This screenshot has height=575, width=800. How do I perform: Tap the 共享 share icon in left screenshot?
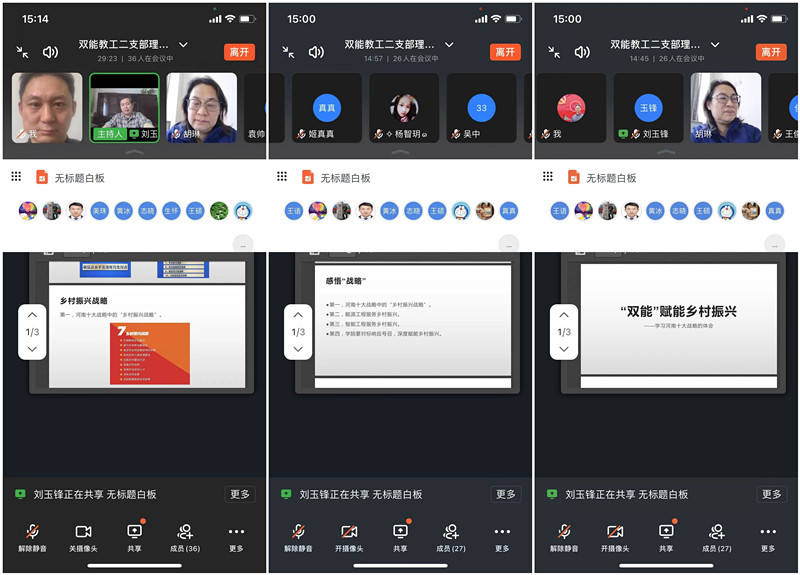click(134, 532)
